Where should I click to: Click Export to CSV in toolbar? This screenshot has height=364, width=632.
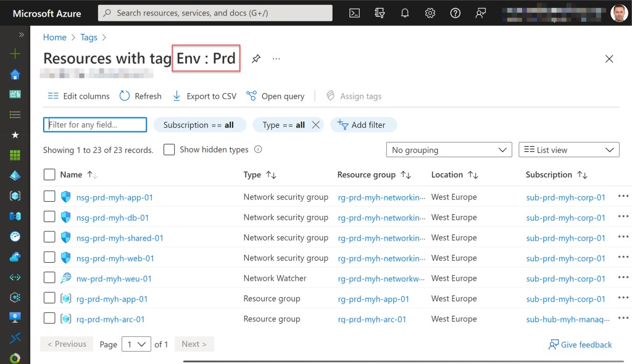(x=204, y=96)
